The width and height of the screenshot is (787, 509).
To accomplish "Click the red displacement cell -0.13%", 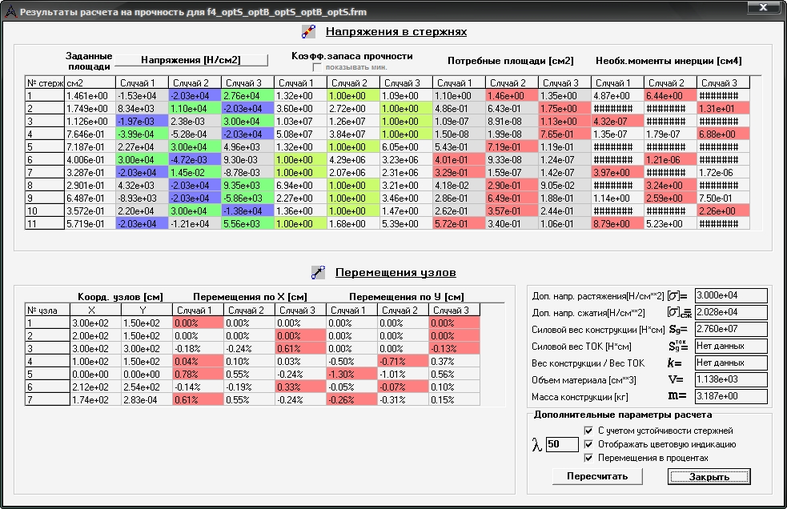I will 454,349.
